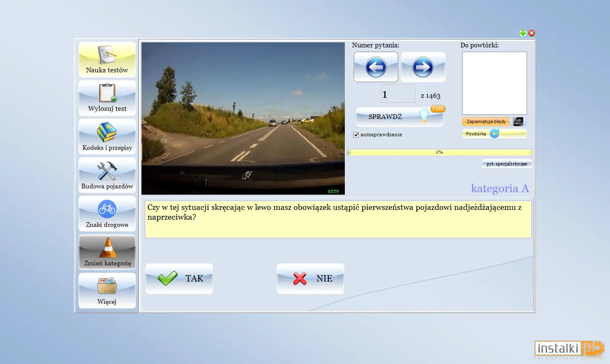Image resolution: width=610 pixels, height=364 pixels.
Task: Click the Numer pytania label
Action: [376, 45]
